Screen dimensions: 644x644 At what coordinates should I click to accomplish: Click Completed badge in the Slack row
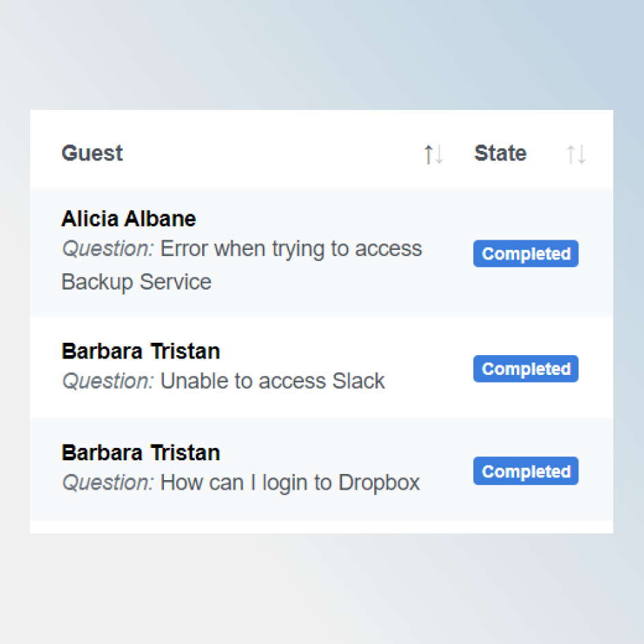(526, 369)
